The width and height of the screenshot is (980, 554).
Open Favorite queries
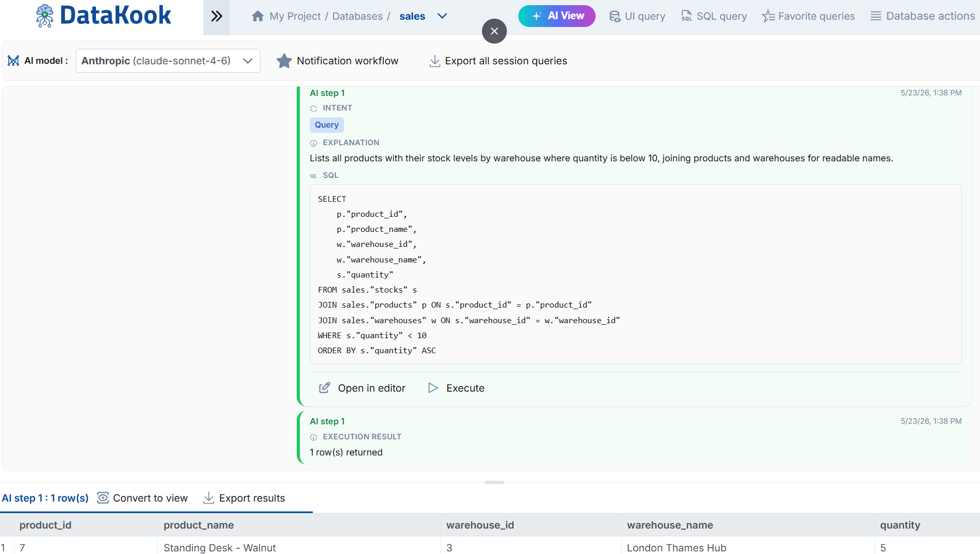[x=808, y=16]
